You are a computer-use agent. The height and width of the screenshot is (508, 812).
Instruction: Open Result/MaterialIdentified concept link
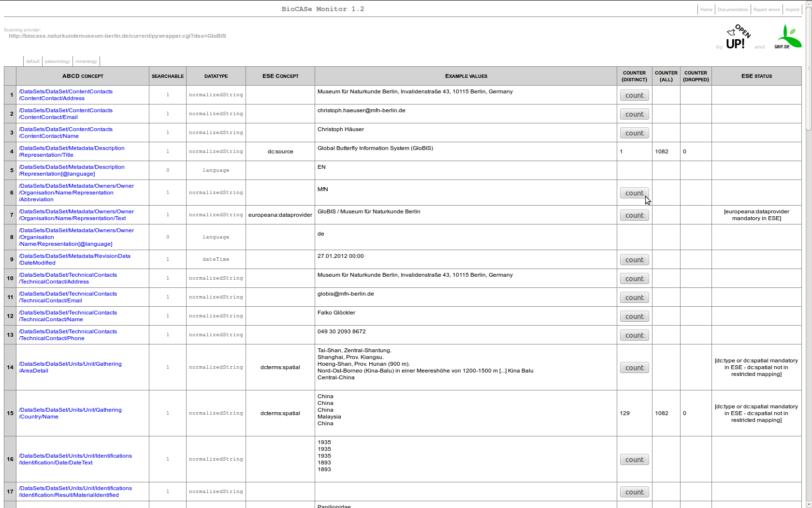click(x=75, y=492)
